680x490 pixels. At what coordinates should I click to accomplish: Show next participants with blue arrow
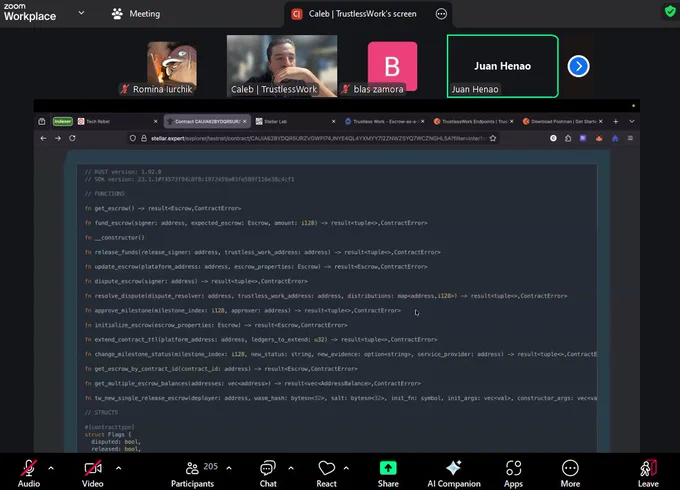click(578, 66)
